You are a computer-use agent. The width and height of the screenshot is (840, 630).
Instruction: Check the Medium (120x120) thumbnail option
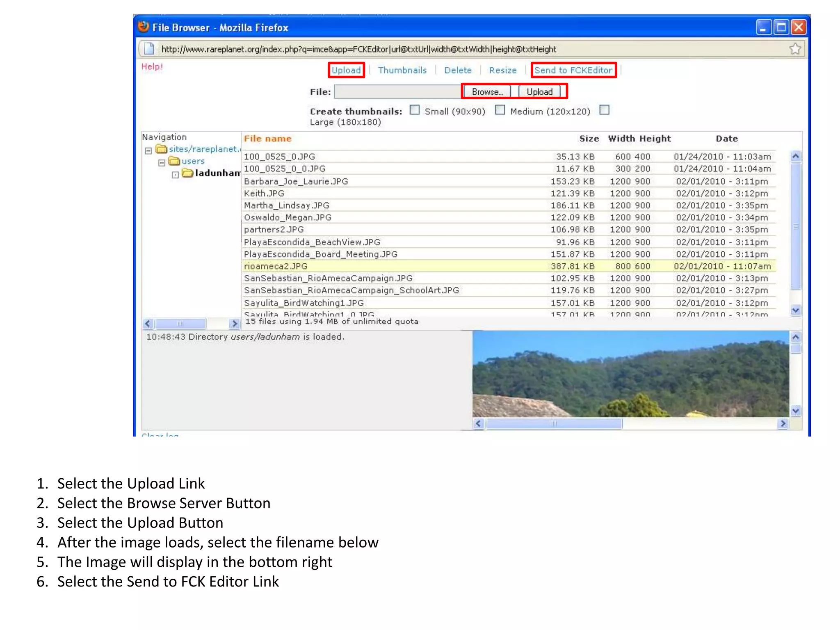point(500,110)
